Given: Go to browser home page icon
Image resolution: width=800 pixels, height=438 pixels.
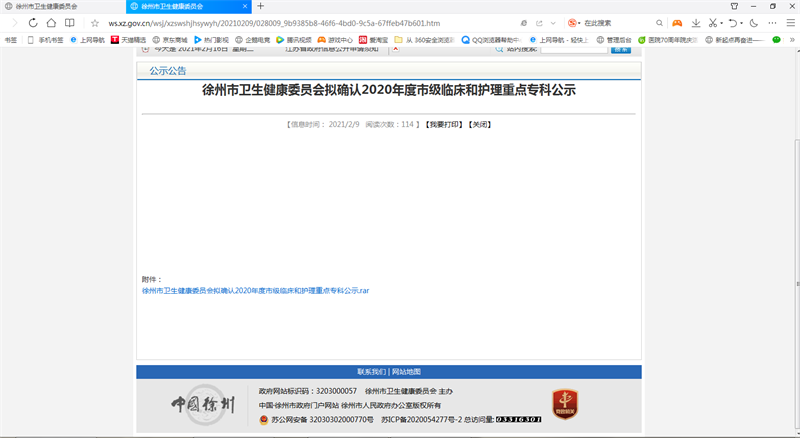Looking at the screenshot, I should (51, 22).
